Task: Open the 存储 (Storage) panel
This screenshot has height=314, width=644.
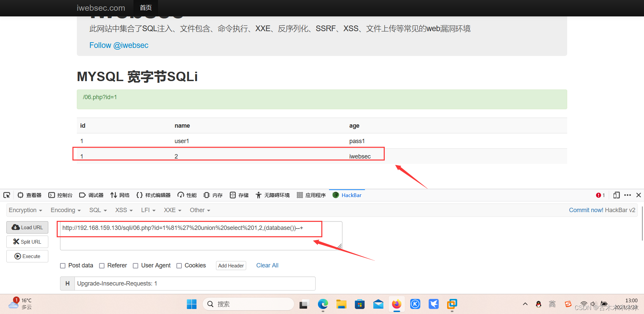Action: 239,195
